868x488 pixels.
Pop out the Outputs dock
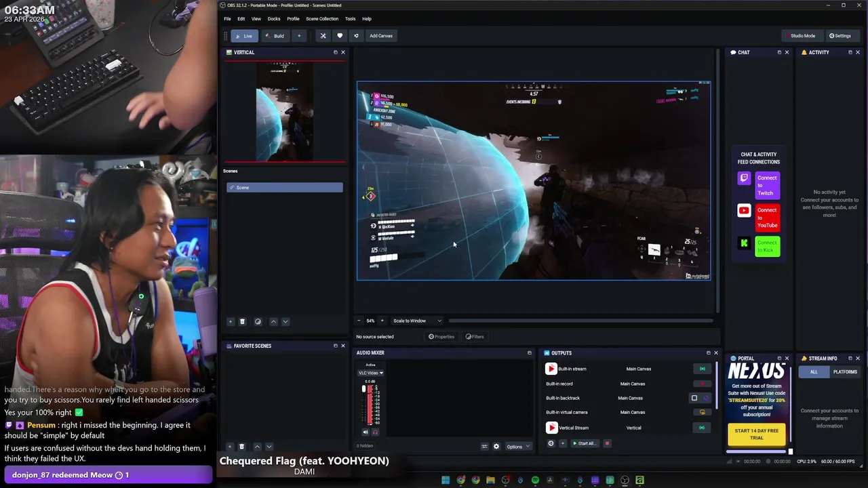pyautogui.click(x=708, y=352)
